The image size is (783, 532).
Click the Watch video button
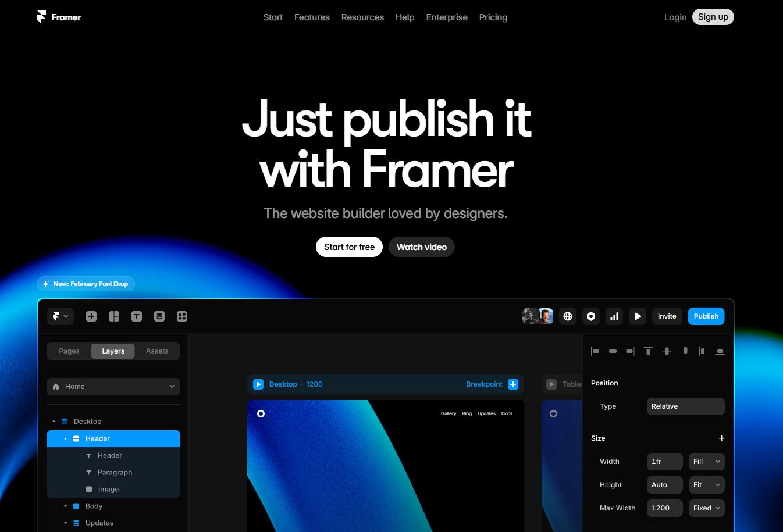point(422,247)
